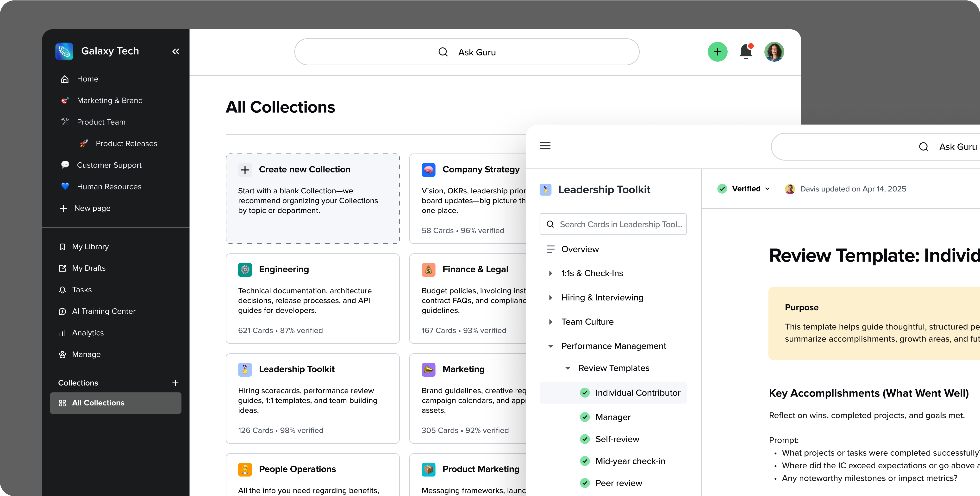Click verified check beside Manager template
Image resolution: width=980 pixels, height=496 pixels.
pos(585,417)
